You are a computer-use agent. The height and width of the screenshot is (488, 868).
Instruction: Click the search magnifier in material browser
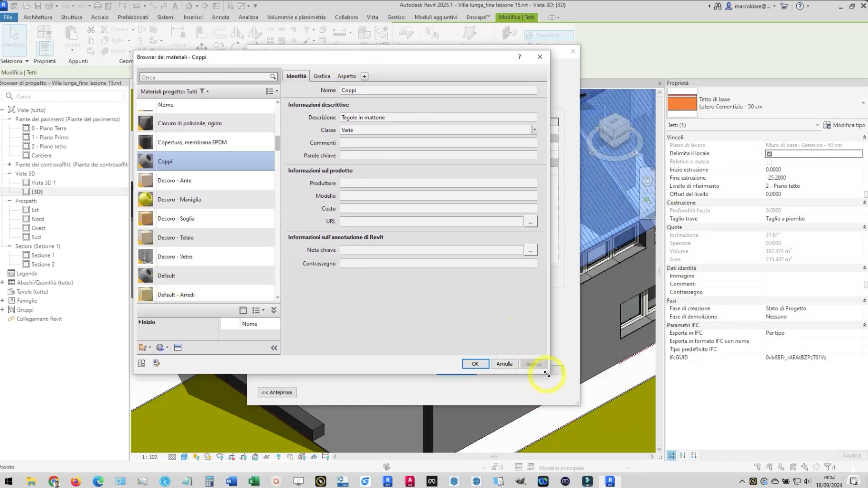(273, 77)
